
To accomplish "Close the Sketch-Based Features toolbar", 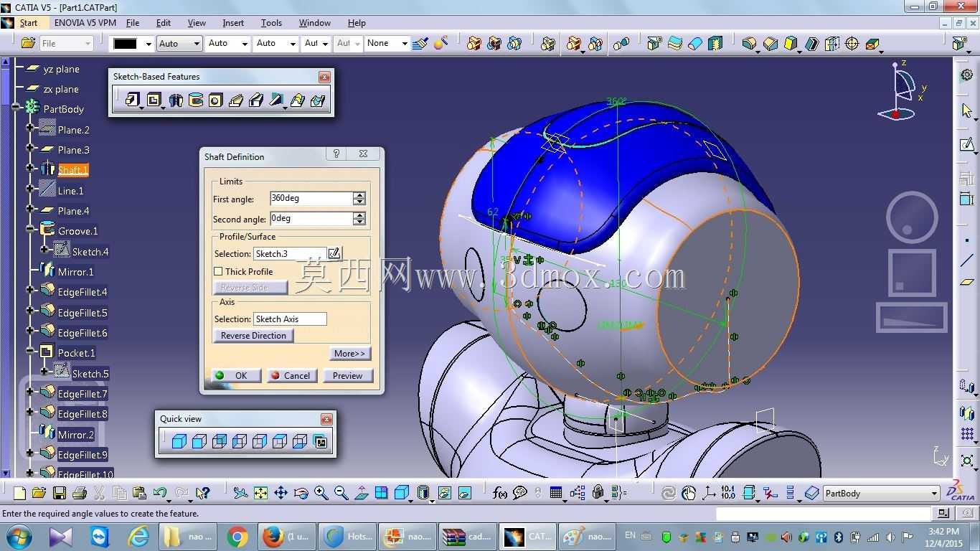I will click(325, 77).
